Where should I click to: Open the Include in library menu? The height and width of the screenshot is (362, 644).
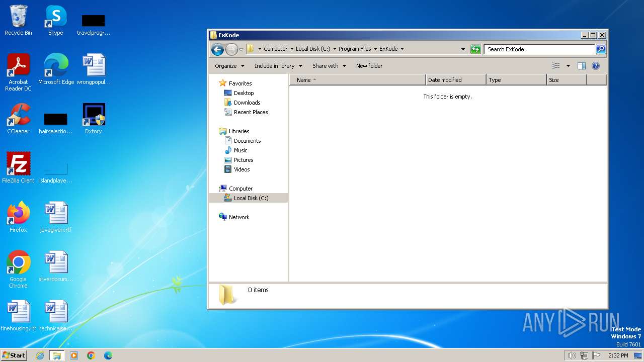tap(278, 66)
